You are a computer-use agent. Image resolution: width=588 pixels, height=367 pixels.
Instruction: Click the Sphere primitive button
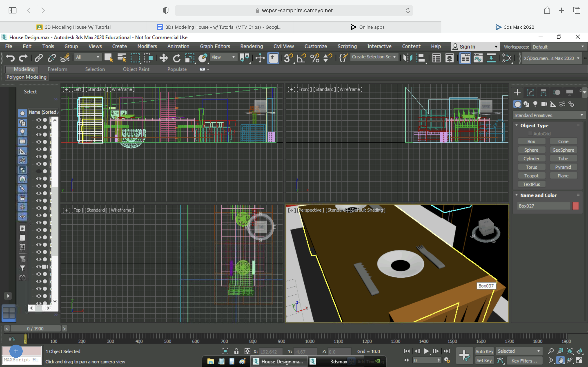click(531, 150)
